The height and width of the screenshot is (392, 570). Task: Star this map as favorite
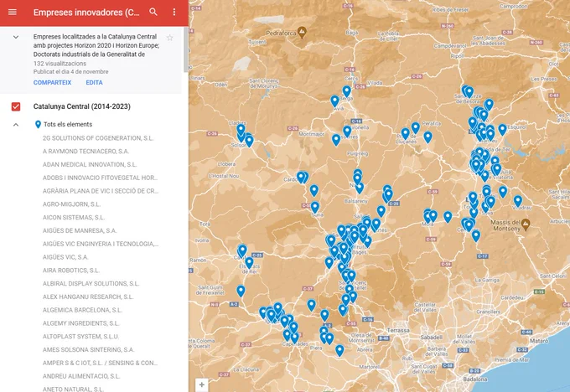[x=169, y=38]
